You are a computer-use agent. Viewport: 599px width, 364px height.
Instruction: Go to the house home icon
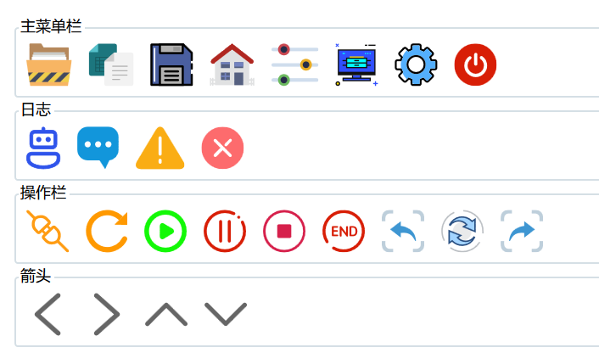coord(232,64)
